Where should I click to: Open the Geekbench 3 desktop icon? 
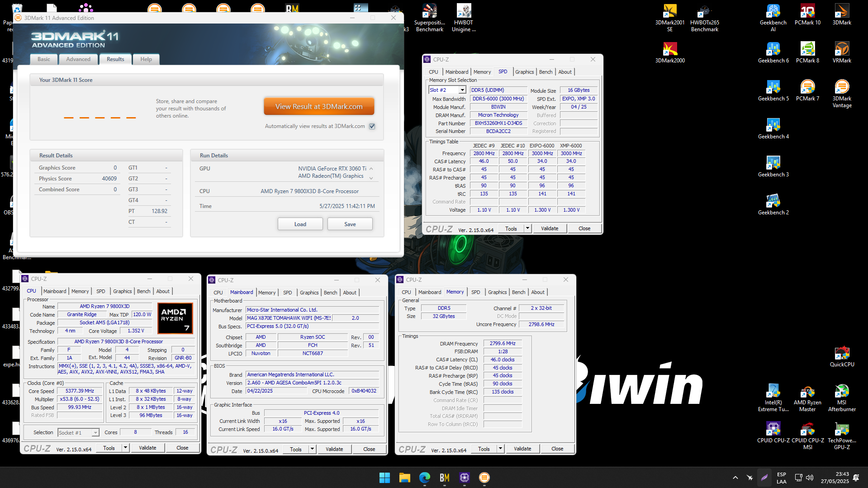point(773,166)
